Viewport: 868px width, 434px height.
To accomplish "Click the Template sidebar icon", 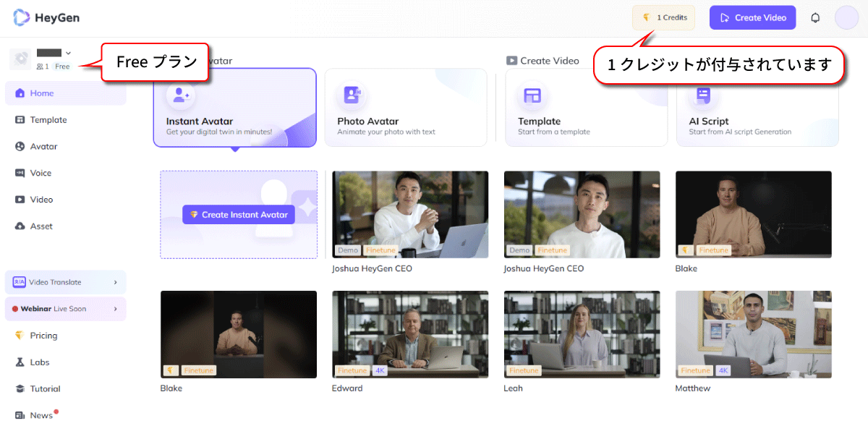I will pos(20,120).
